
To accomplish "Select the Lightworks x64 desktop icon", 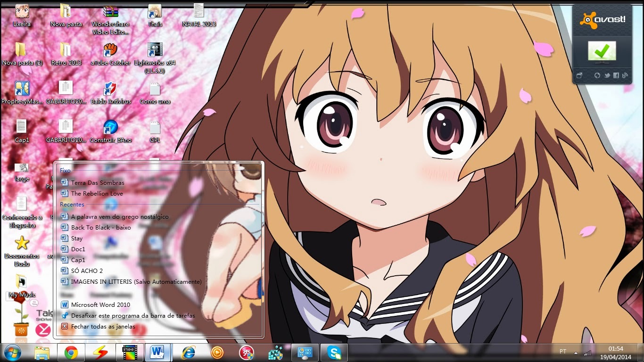I will 155,58.
